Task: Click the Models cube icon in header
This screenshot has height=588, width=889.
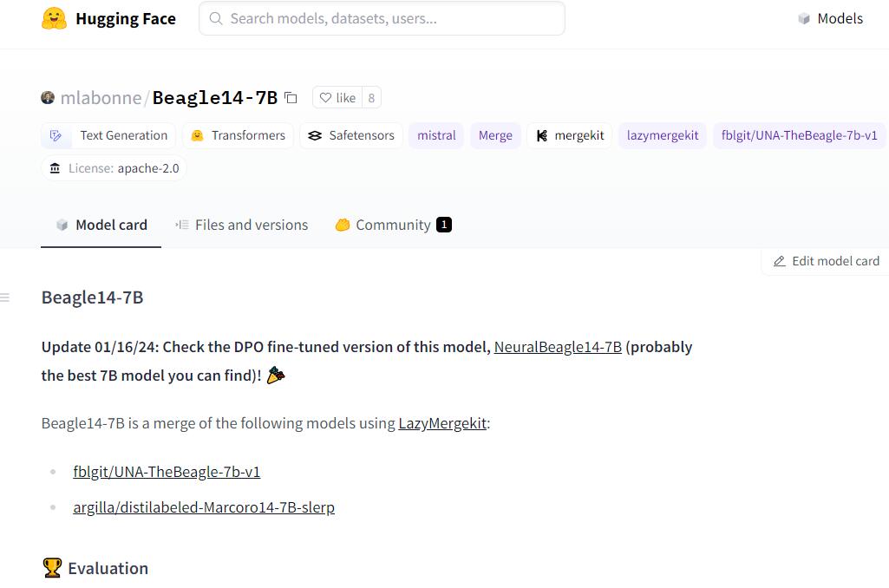Action: (x=803, y=19)
